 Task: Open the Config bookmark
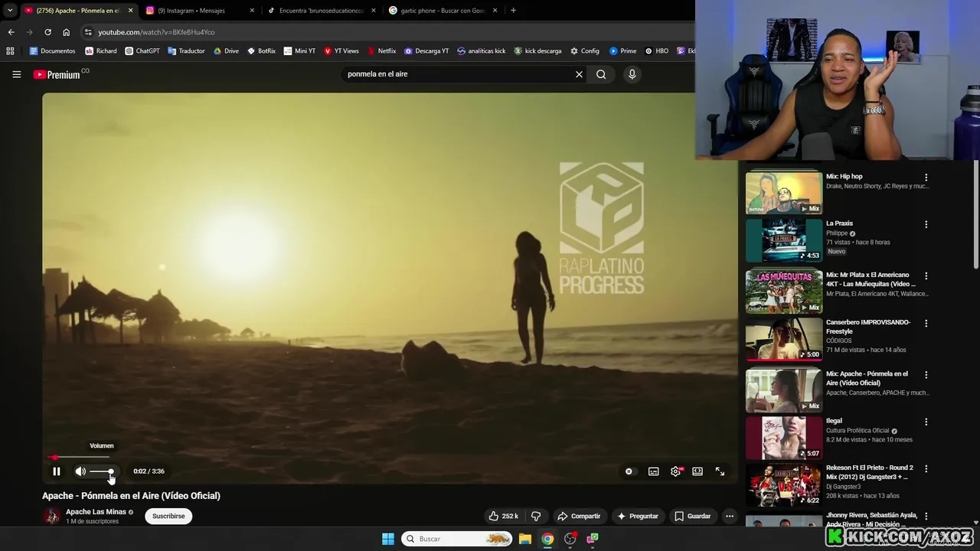(x=585, y=51)
